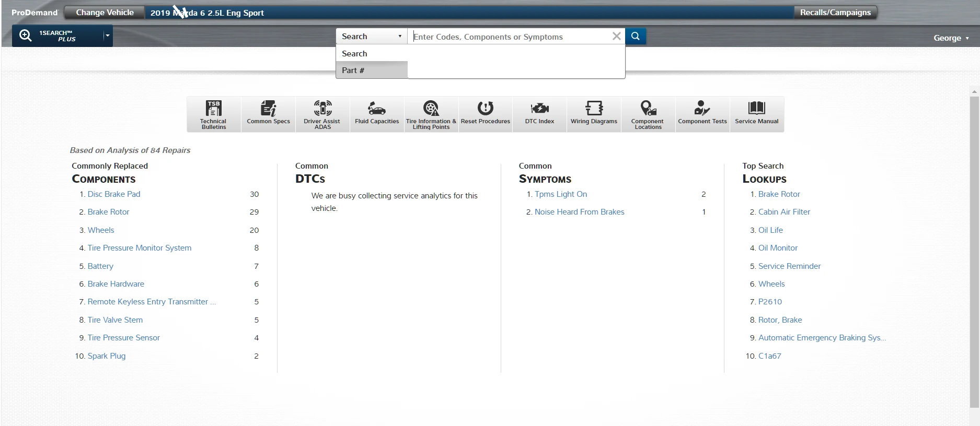Open Tire Pressure Sensor link

[x=124, y=338]
